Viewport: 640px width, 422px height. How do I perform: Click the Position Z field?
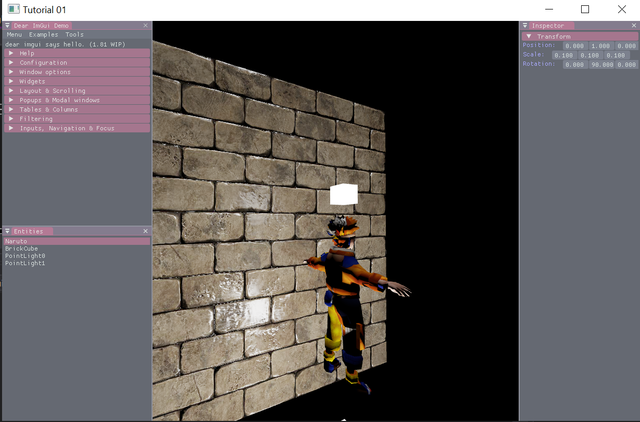[627, 46]
